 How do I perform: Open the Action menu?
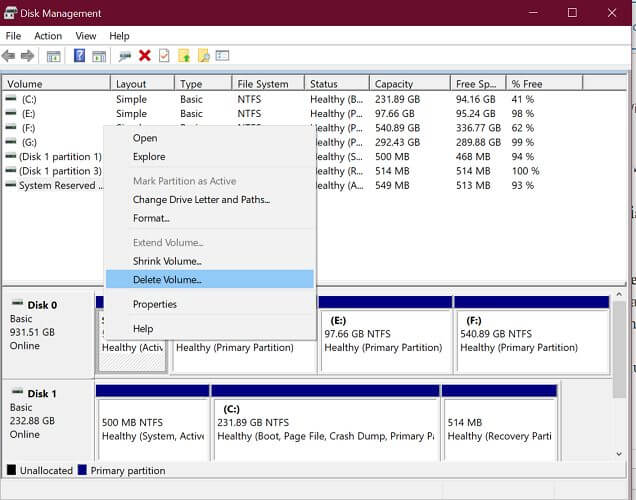pyautogui.click(x=48, y=36)
